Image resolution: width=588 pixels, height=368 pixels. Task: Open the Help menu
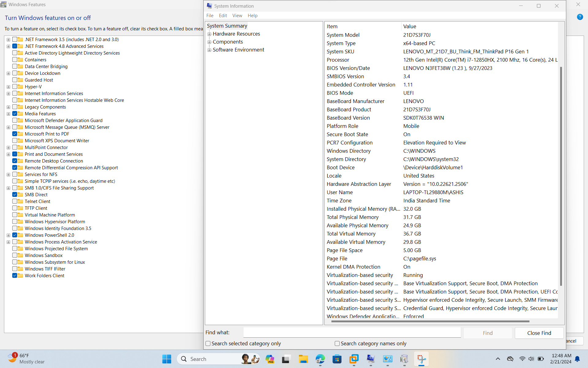(x=253, y=16)
